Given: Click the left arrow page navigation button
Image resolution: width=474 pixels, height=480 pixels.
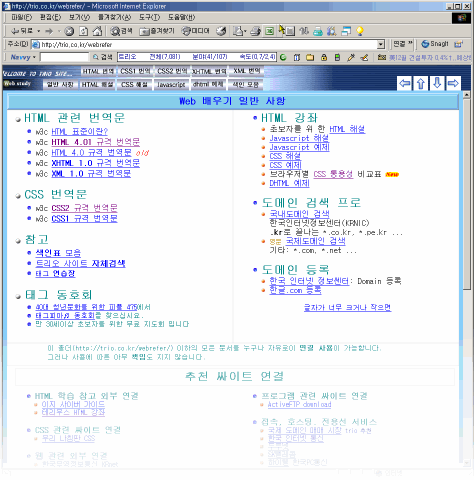Looking at the screenshot, I should [405, 83].
